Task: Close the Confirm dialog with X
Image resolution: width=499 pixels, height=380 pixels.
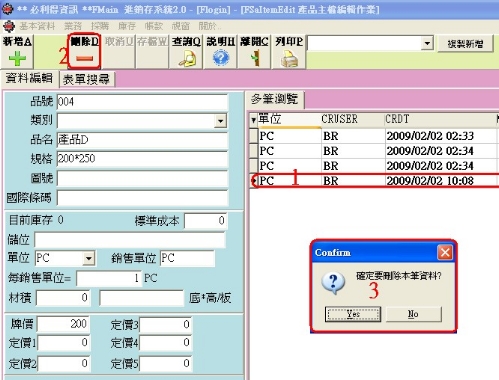Action: 445,252
